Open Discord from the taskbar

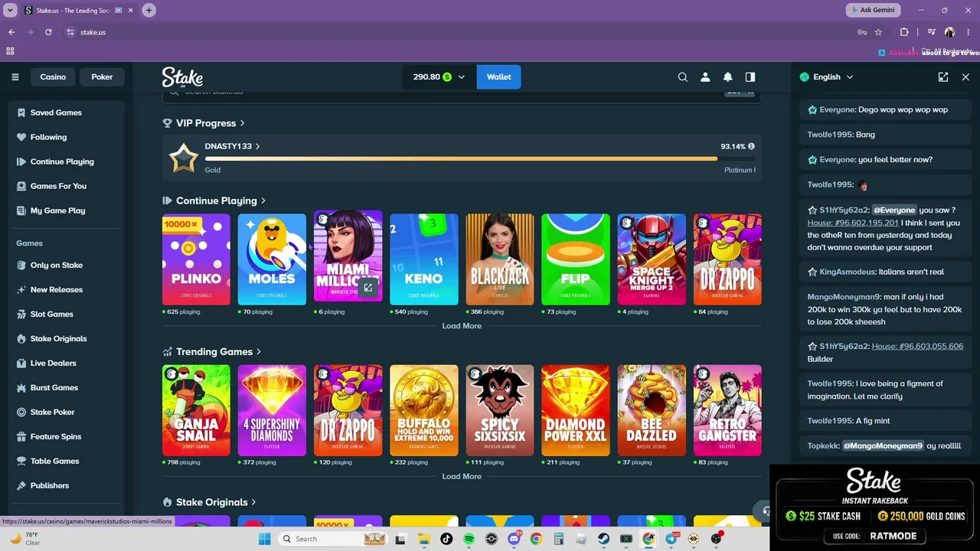click(x=514, y=539)
